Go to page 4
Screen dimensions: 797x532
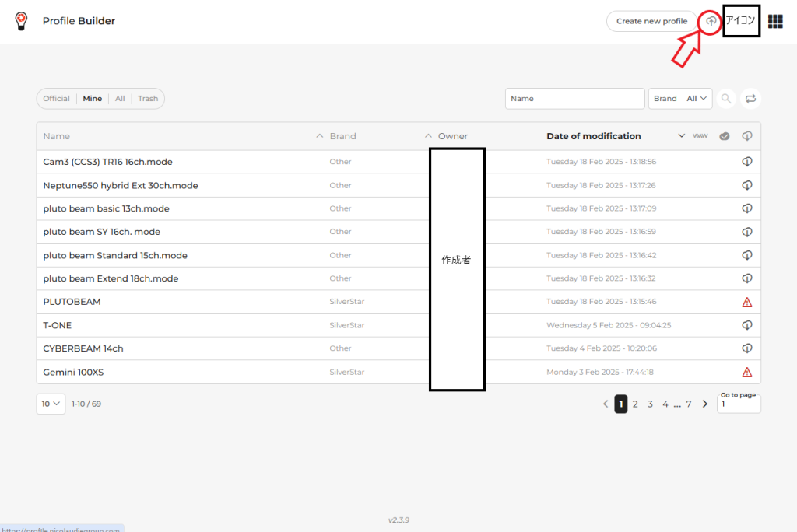click(665, 404)
